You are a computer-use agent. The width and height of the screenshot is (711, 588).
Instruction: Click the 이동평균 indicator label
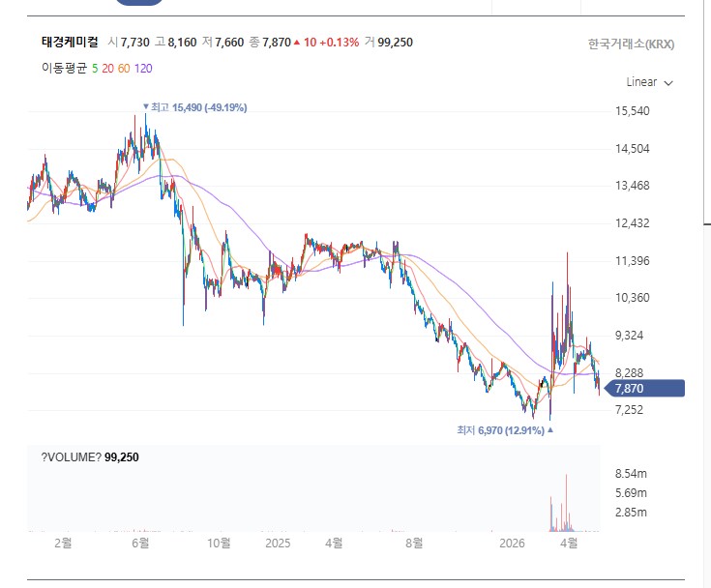pyautogui.click(x=64, y=69)
